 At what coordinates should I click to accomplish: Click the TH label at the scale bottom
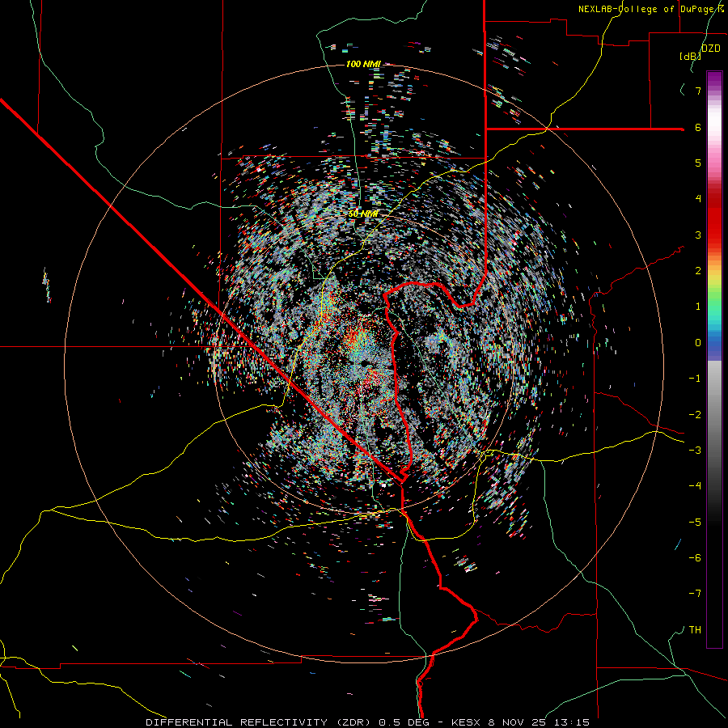click(x=695, y=630)
